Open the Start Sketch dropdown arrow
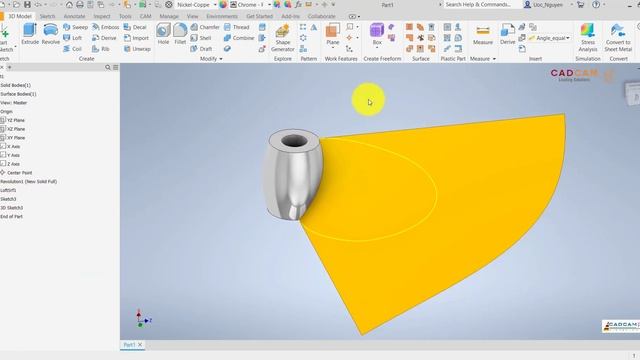This screenshot has height=360, width=640. pyautogui.click(x=16, y=47)
